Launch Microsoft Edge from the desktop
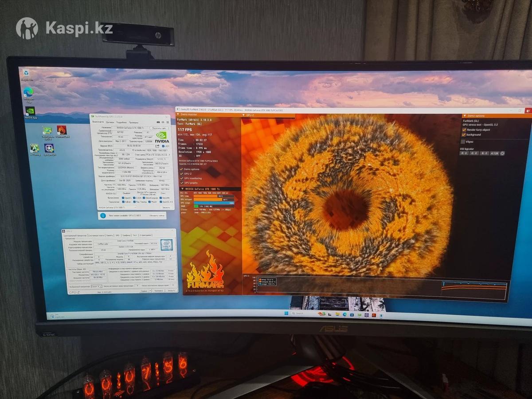532x399 pixels. [28, 92]
